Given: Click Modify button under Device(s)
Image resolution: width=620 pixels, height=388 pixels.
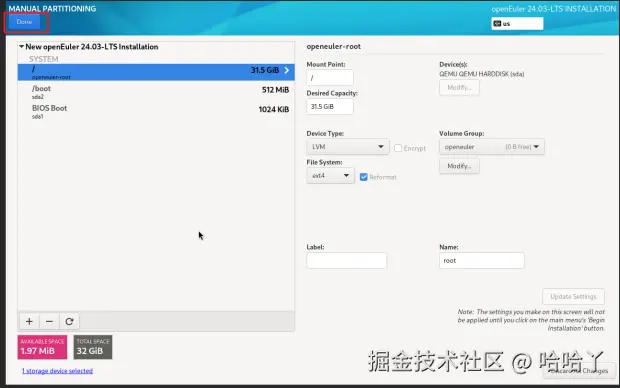Looking at the screenshot, I should pyautogui.click(x=459, y=87).
